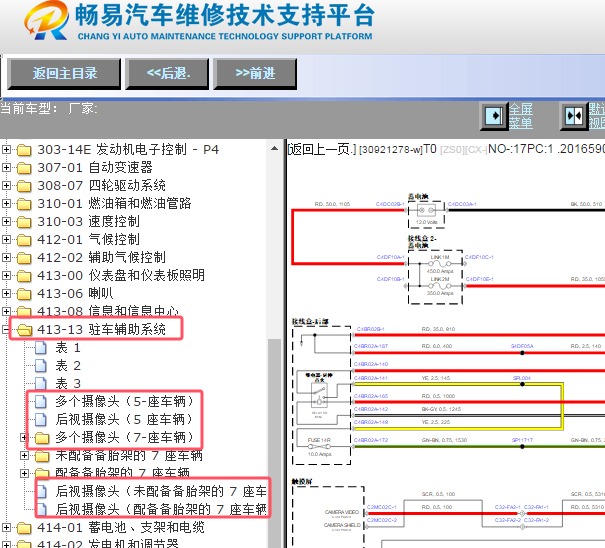Open the 全屏菜单 link
The image size is (605, 548).
point(521,116)
